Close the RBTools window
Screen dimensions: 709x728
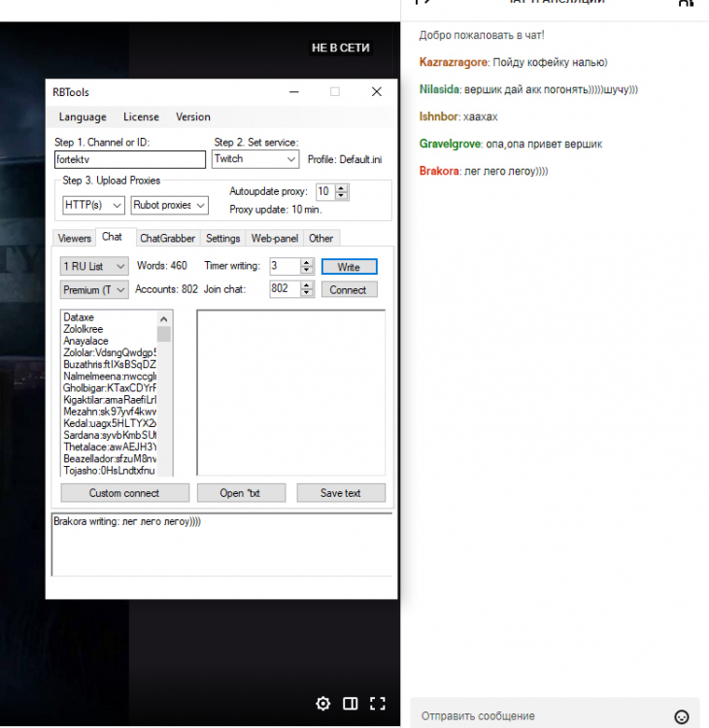point(377,92)
